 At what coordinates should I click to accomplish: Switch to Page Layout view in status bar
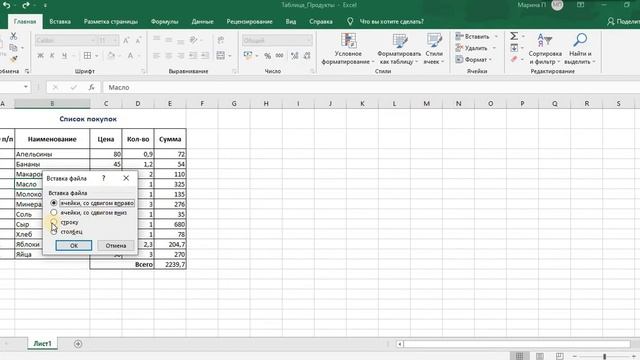(540, 356)
